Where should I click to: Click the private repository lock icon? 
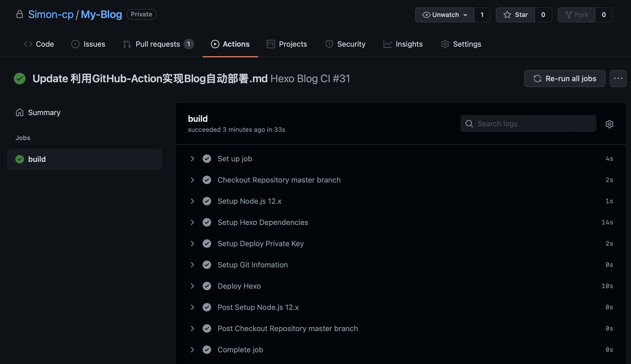19,14
